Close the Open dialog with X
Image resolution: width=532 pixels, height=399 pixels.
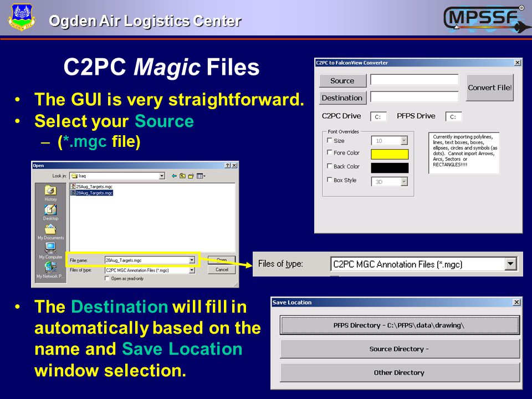coord(234,165)
